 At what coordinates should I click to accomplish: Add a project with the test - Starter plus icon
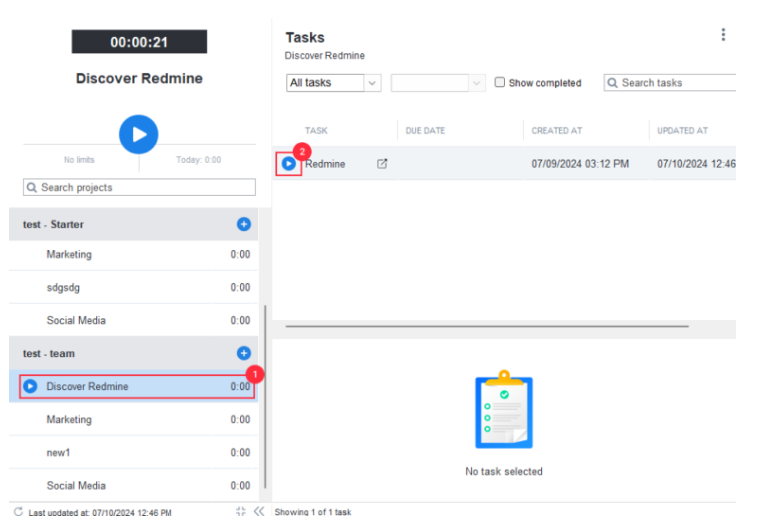tap(243, 224)
